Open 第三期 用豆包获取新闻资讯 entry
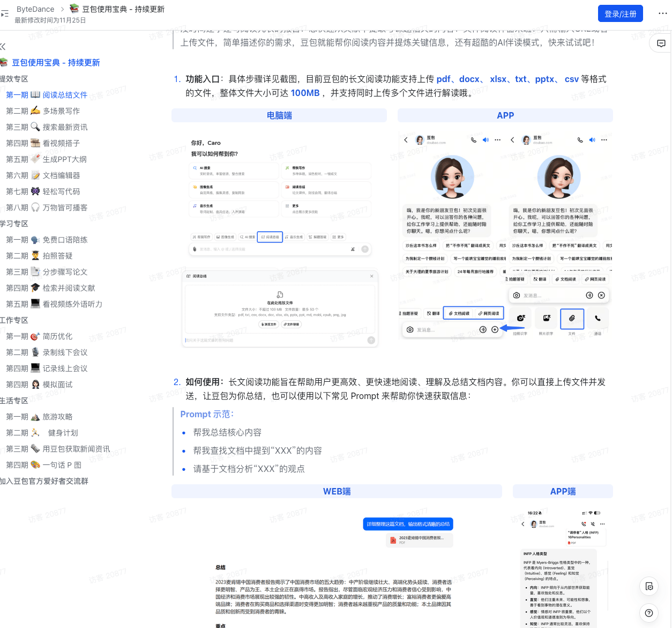The image size is (672, 628). [x=58, y=449]
